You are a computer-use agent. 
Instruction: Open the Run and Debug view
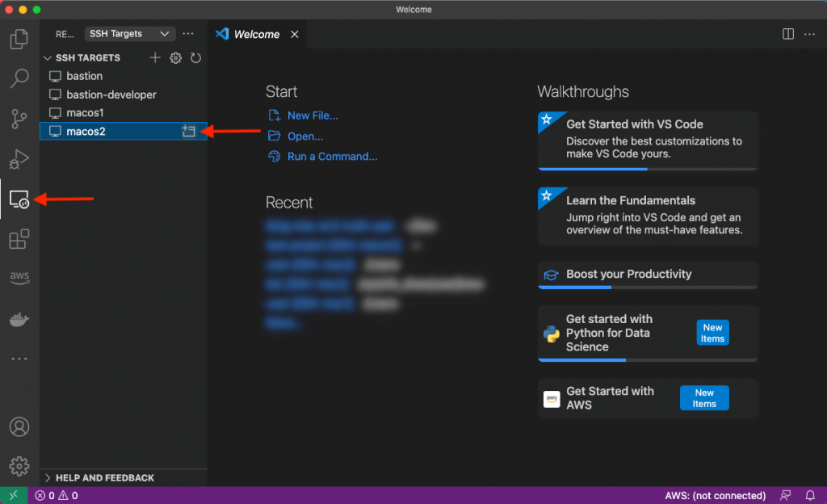coord(19,158)
